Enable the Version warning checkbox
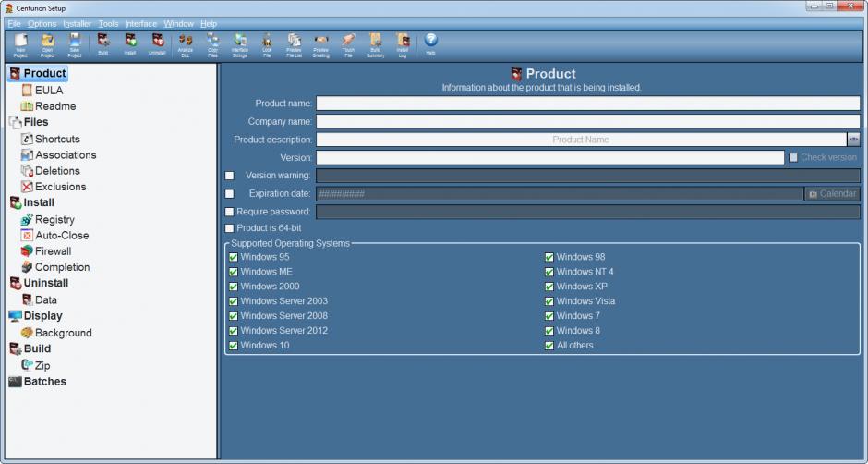 point(229,176)
